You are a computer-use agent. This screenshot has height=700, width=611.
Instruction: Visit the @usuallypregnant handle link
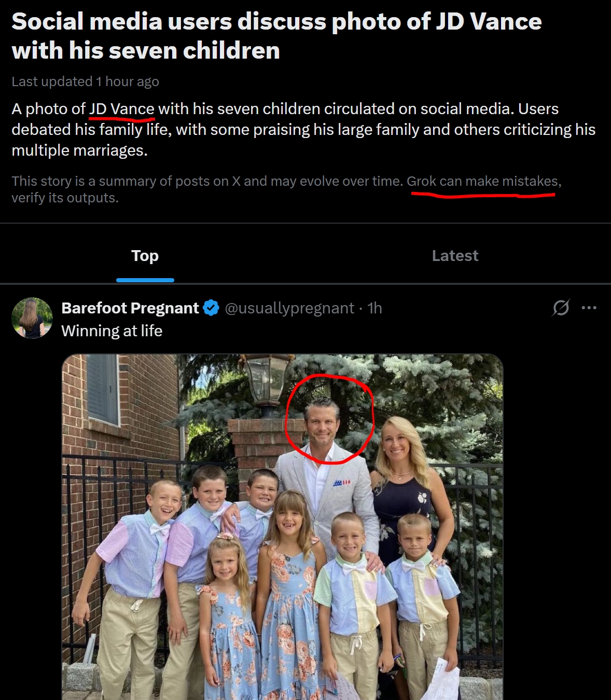(x=289, y=308)
